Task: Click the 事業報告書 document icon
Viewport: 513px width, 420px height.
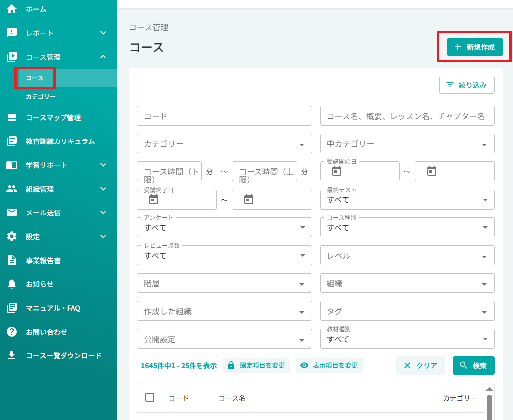Action: click(12, 260)
